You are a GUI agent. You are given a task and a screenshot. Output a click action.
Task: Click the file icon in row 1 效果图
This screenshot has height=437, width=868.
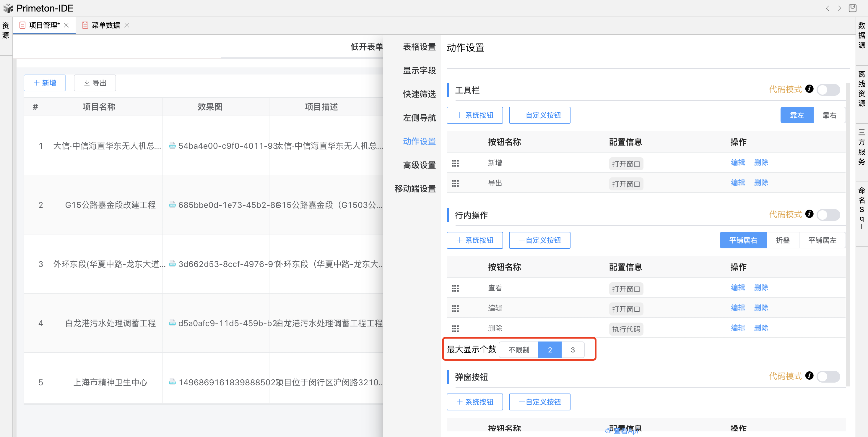pos(172,146)
